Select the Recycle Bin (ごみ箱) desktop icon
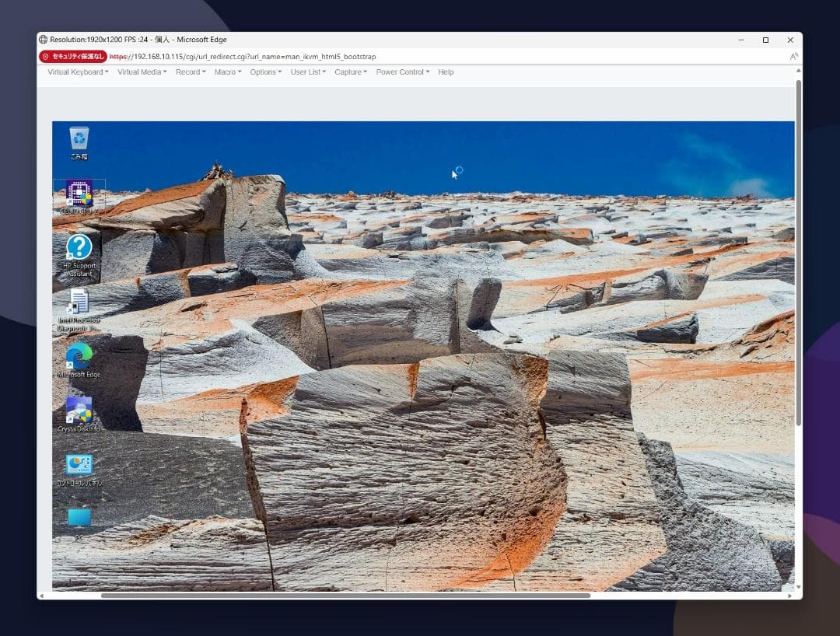This screenshot has width=840, height=636. (79, 140)
